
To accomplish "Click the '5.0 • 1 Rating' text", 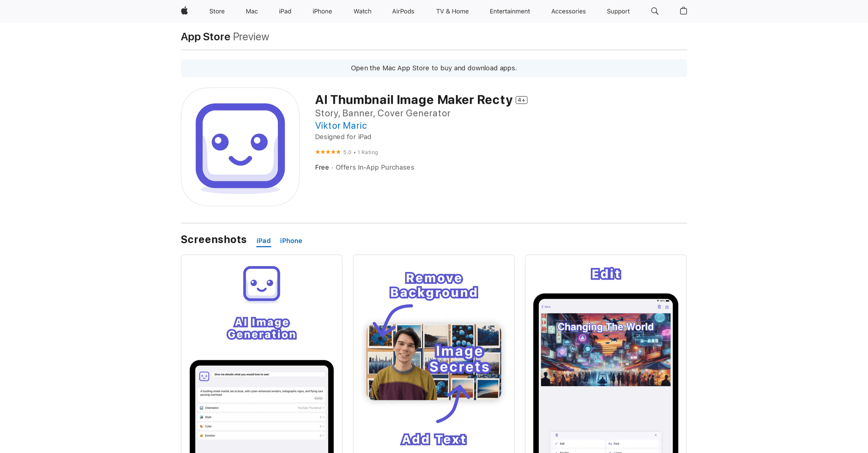I will point(360,153).
